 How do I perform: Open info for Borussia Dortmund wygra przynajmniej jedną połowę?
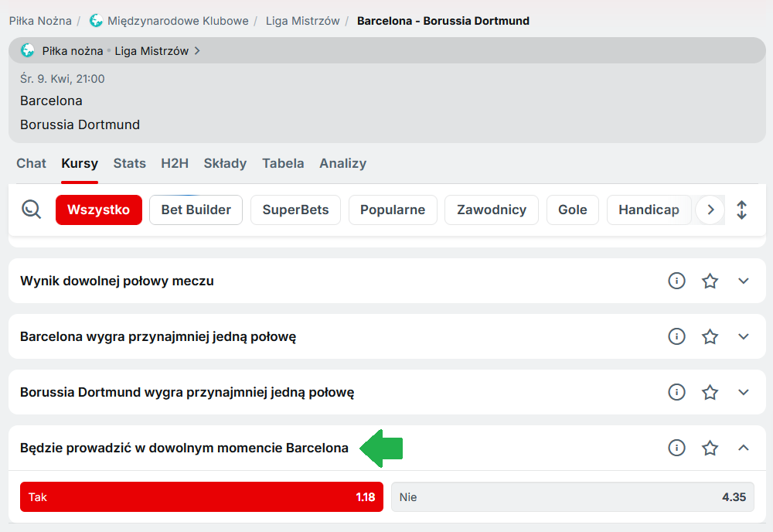(x=676, y=392)
